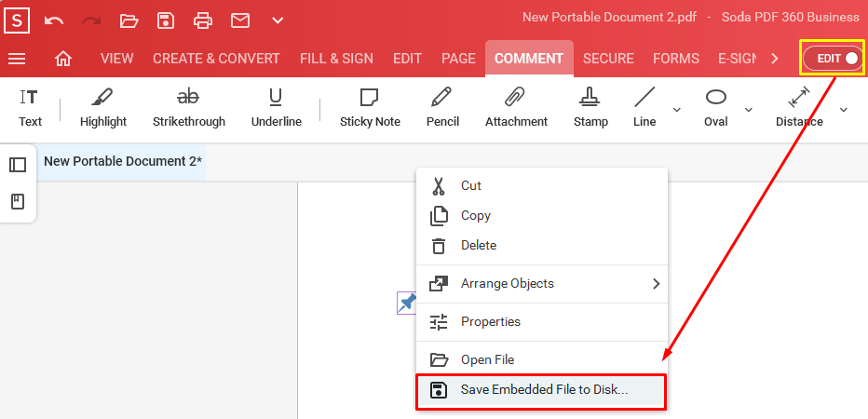Select the Stamp tool
The width and height of the screenshot is (868, 419).
(590, 109)
